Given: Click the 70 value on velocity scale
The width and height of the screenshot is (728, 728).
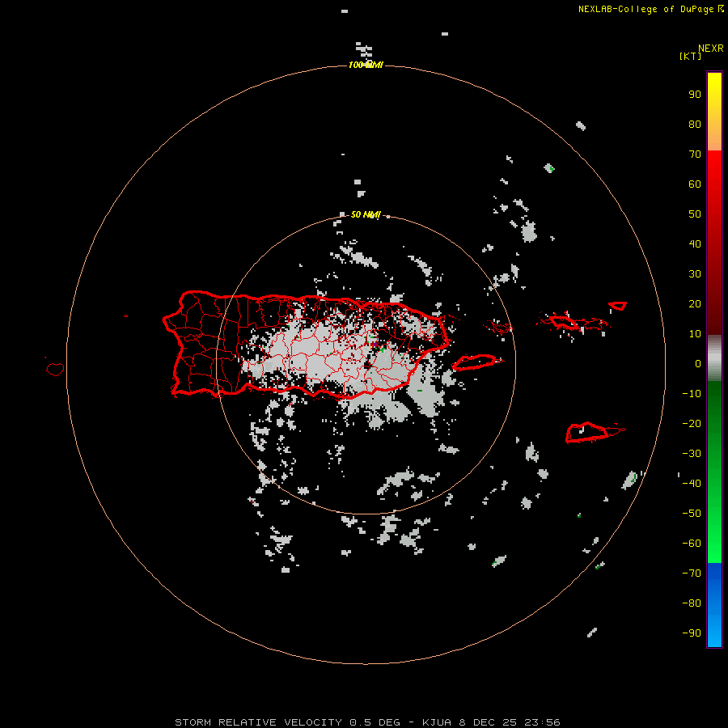Looking at the screenshot, I should [695, 154].
